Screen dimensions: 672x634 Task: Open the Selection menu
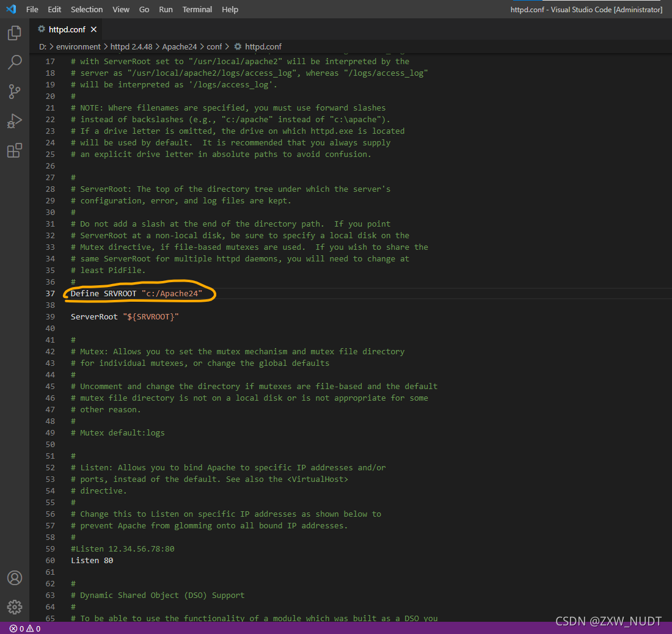[x=87, y=9]
